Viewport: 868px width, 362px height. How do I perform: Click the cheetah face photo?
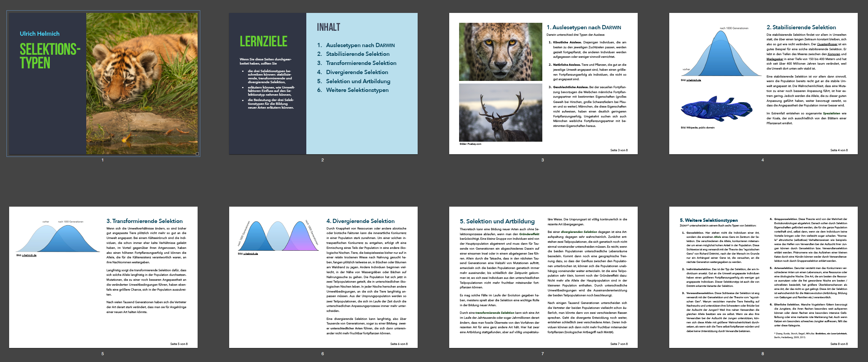coord(501,52)
